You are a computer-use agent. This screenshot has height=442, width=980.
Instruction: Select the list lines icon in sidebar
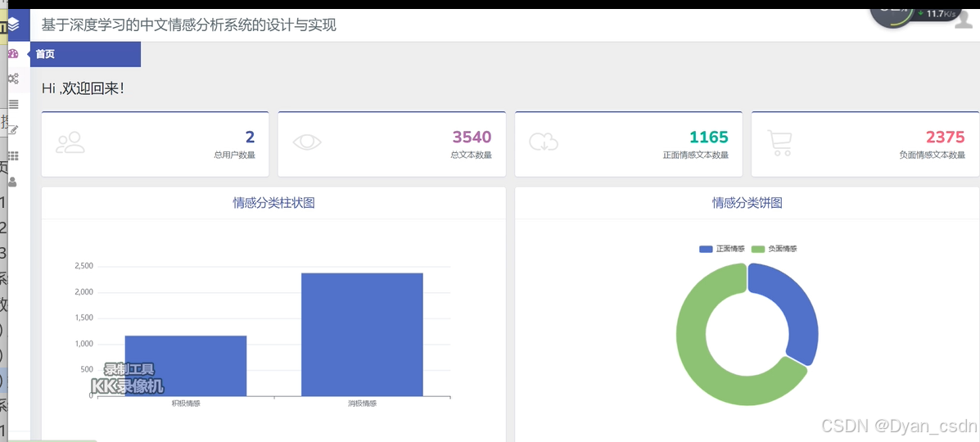pyautogui.click(x=13, y=105)
